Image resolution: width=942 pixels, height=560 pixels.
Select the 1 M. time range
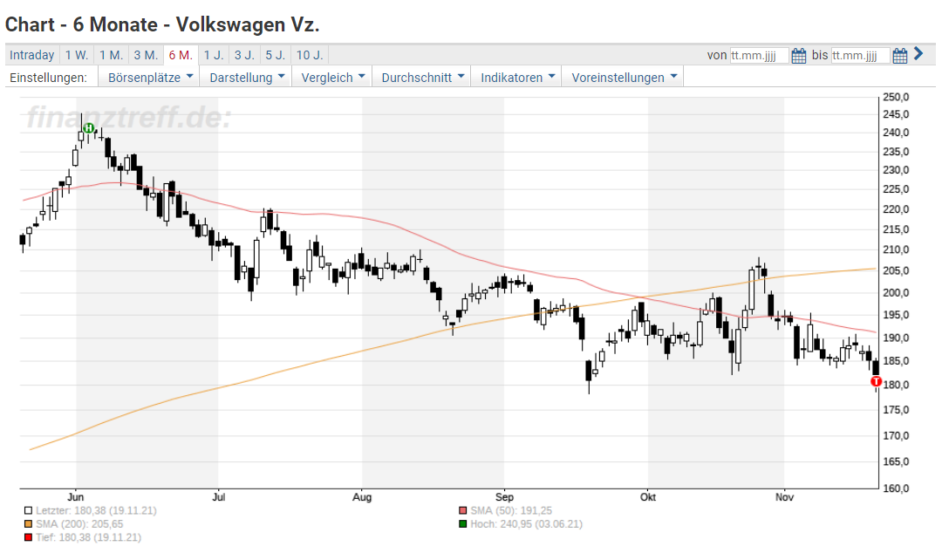[x=111, y=55]
